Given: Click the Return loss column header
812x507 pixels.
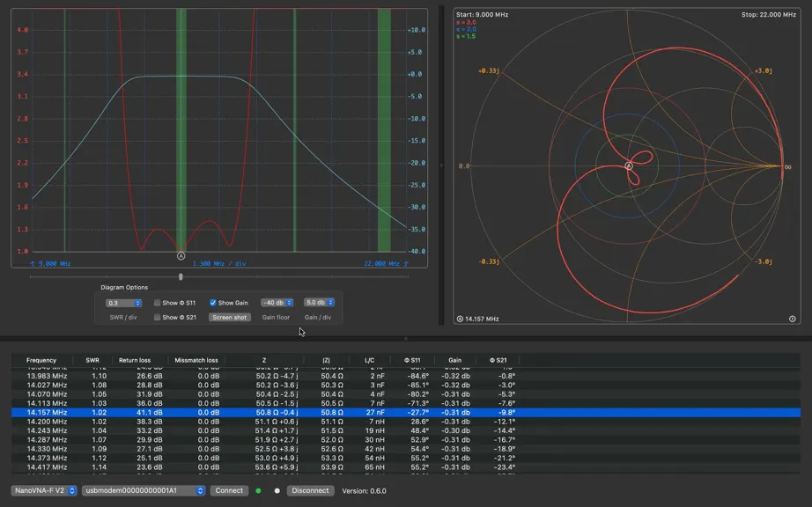Looking at the screenshot, I should click(135, 360).
